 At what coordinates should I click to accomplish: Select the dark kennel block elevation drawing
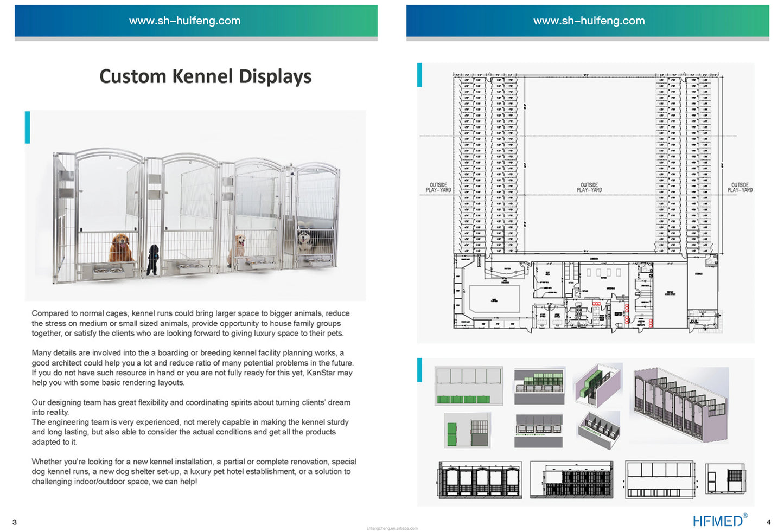coord(572,480)
